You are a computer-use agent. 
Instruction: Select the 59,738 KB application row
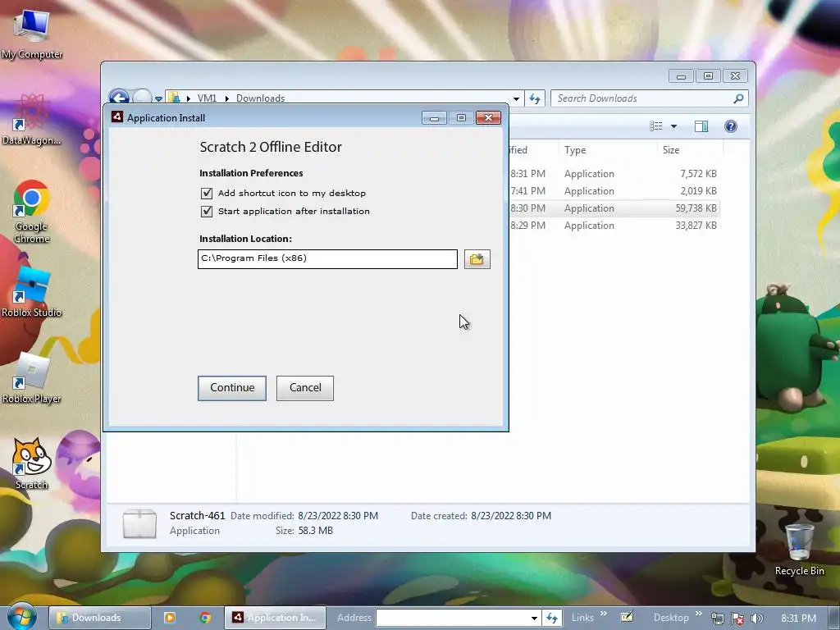coord(614,208)
